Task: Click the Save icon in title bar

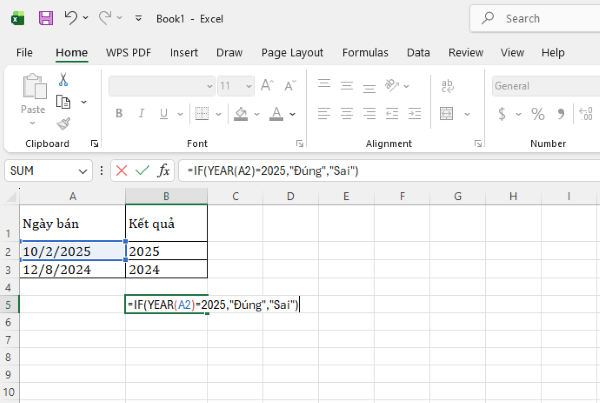Action: [x=46, y=18]
